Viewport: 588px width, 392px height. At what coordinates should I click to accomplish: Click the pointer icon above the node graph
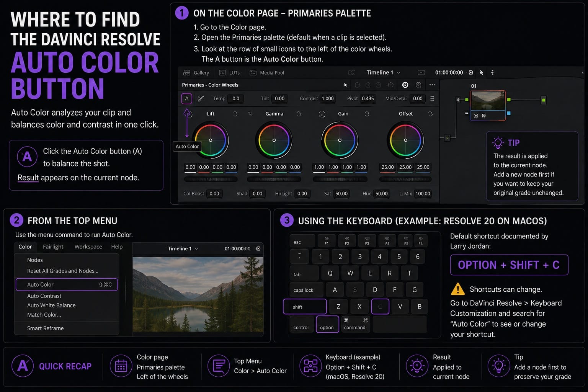click(481, 72)
